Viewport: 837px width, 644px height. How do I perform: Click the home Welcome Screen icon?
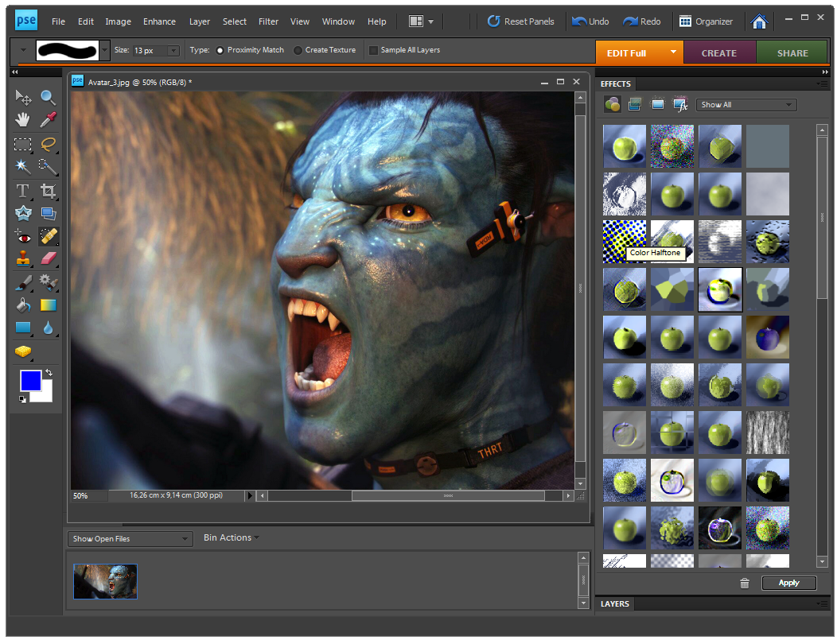pos(759,21)
